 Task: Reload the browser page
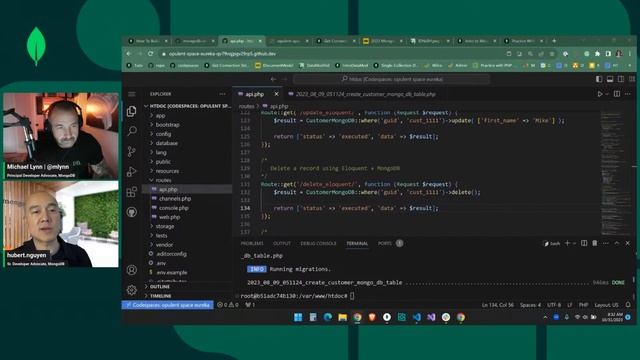pyautogui.click(x=151, y=53)
